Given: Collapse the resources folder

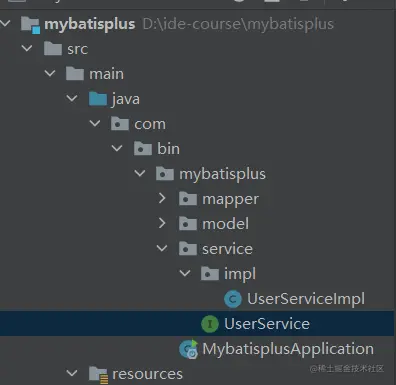Looking at the screenshot, I should coord(72,373).
